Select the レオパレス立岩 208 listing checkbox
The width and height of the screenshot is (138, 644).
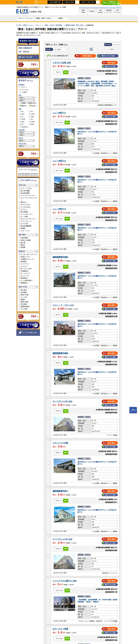(48, 84)
